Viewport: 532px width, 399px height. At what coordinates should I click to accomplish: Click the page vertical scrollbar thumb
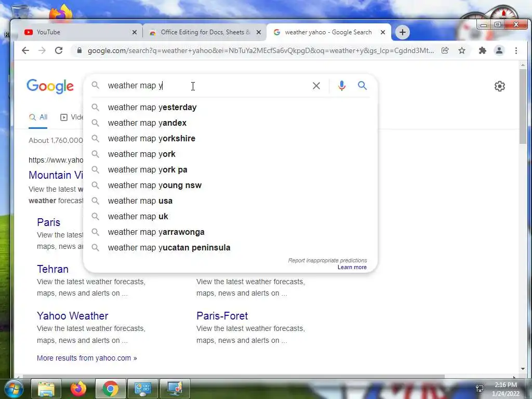(x=523, y=107)
